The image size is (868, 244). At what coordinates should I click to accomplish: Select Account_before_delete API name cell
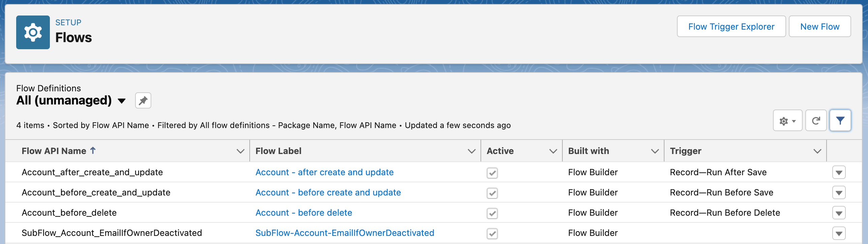click(69, 213)
